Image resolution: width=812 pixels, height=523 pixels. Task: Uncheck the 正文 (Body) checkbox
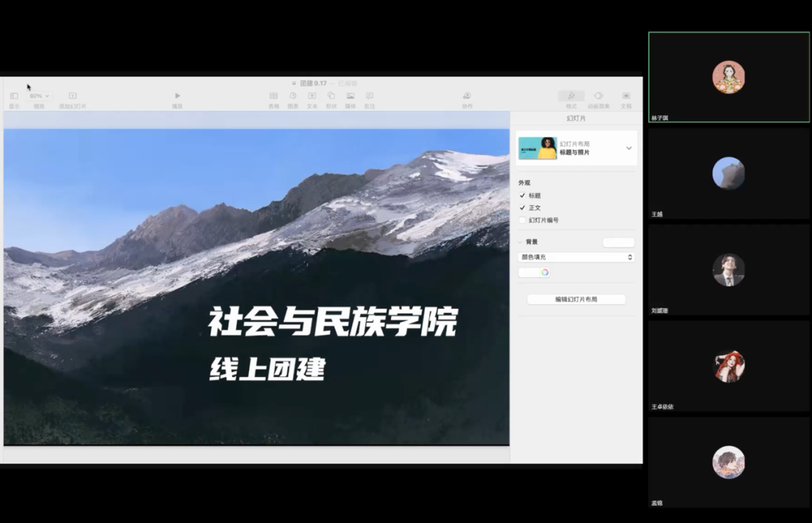523,207
